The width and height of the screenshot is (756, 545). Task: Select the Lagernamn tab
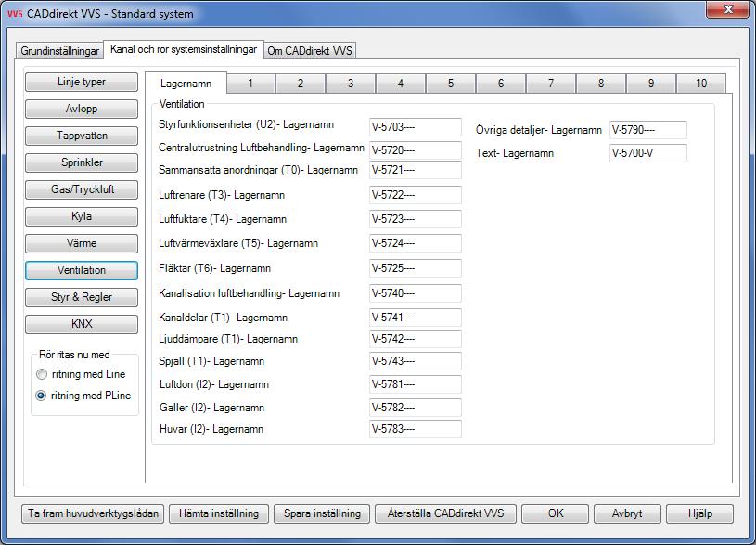[186, 83]
